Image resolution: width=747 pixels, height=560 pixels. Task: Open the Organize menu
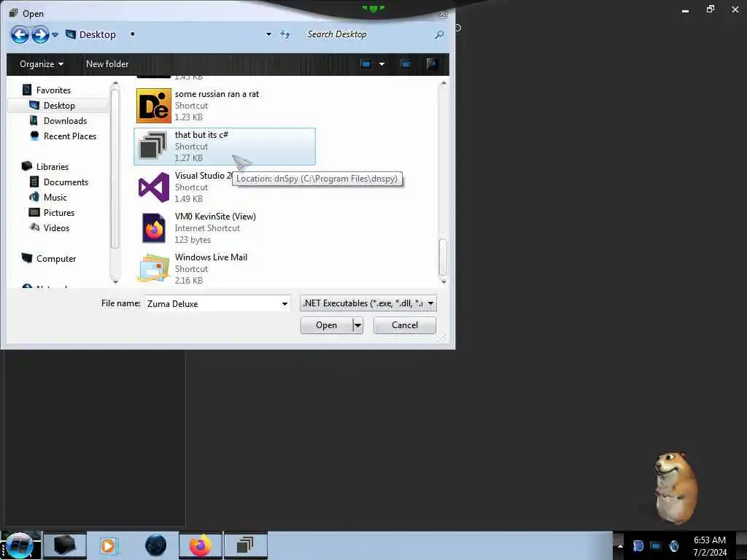pos(42,64)
